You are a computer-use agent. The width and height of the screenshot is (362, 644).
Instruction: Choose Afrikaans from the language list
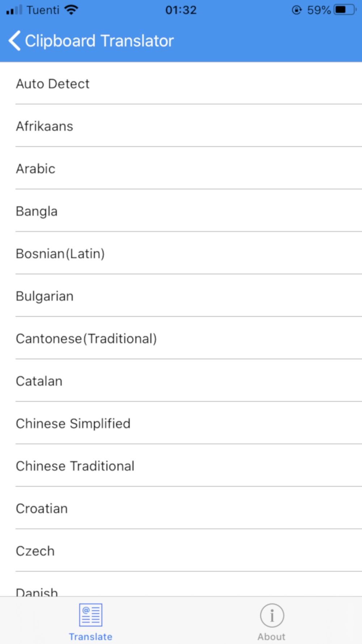[45, 126]
